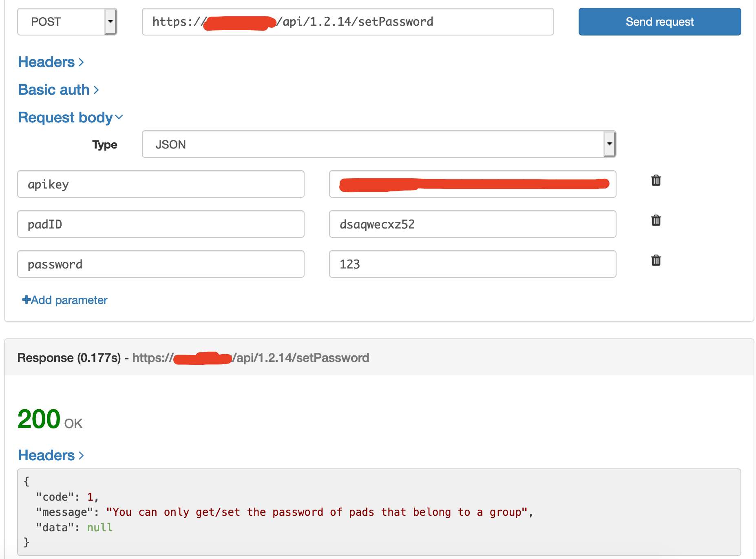Click Send request
Screen dimensions: 756x559
(659, 22)
